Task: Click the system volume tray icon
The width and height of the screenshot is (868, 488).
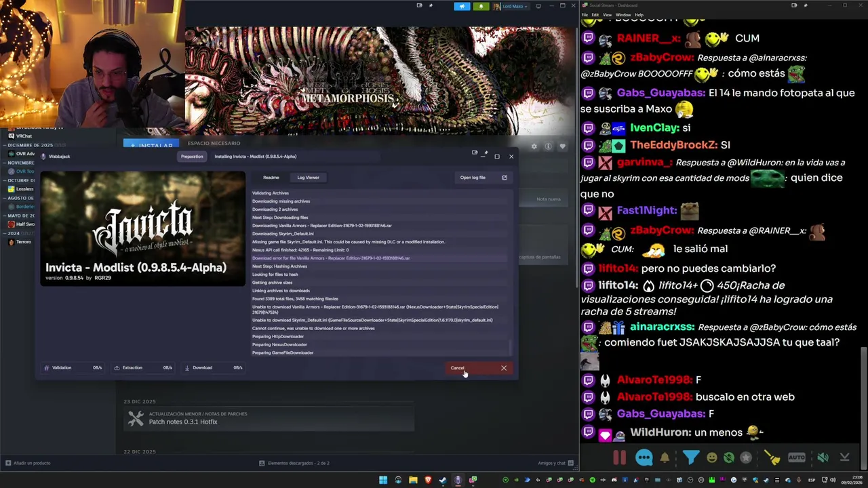Action: [833, 480]
